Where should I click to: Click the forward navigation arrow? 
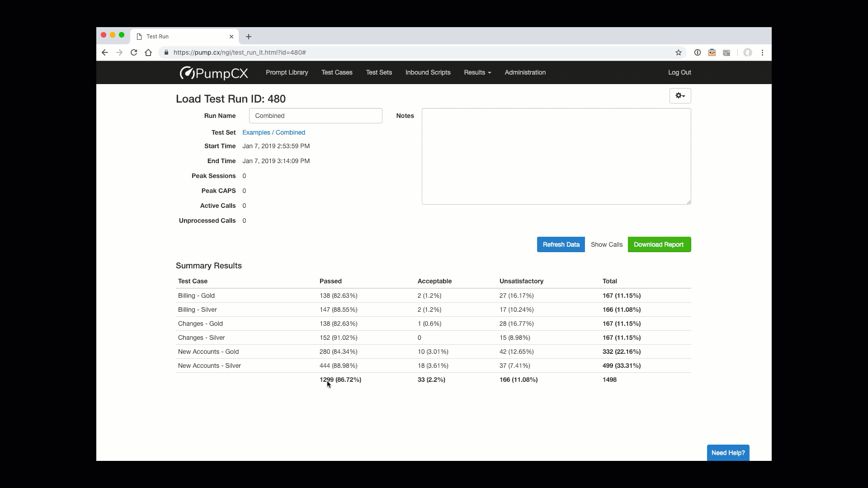pos(119,52)
